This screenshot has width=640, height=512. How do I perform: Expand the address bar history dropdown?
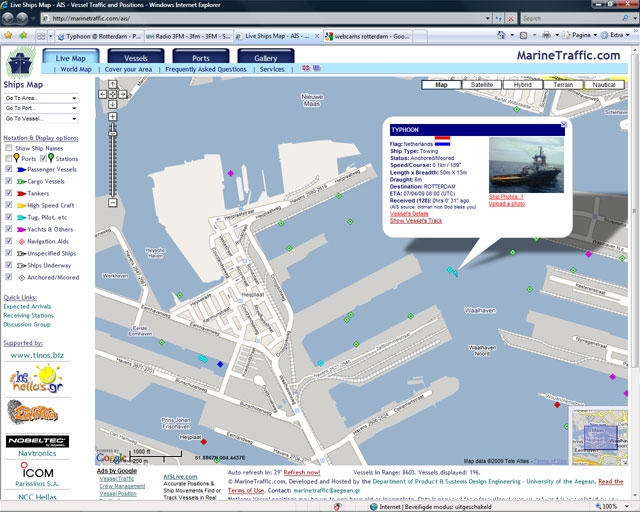(487, 18)
